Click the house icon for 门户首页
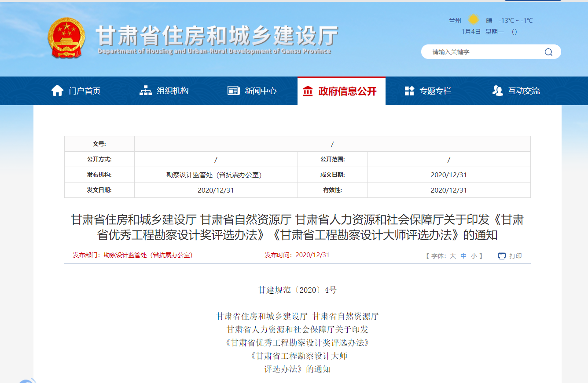588x383 pixels. [57, 91]
